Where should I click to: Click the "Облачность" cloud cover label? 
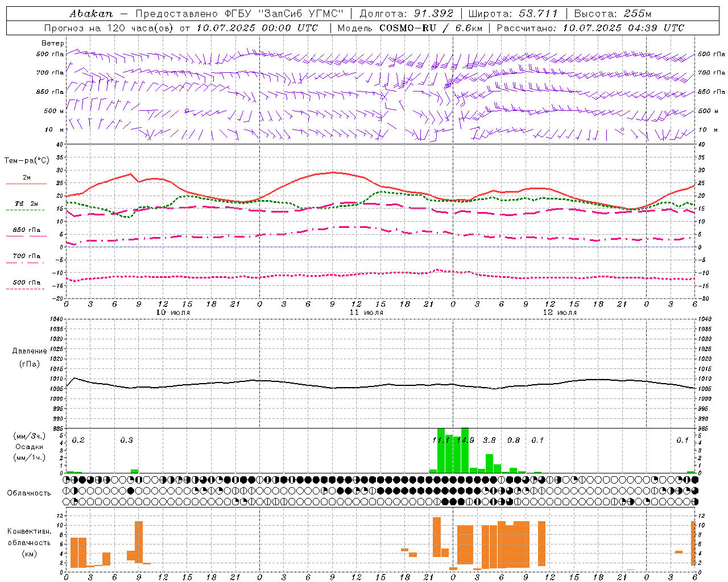tap(29, 493)
